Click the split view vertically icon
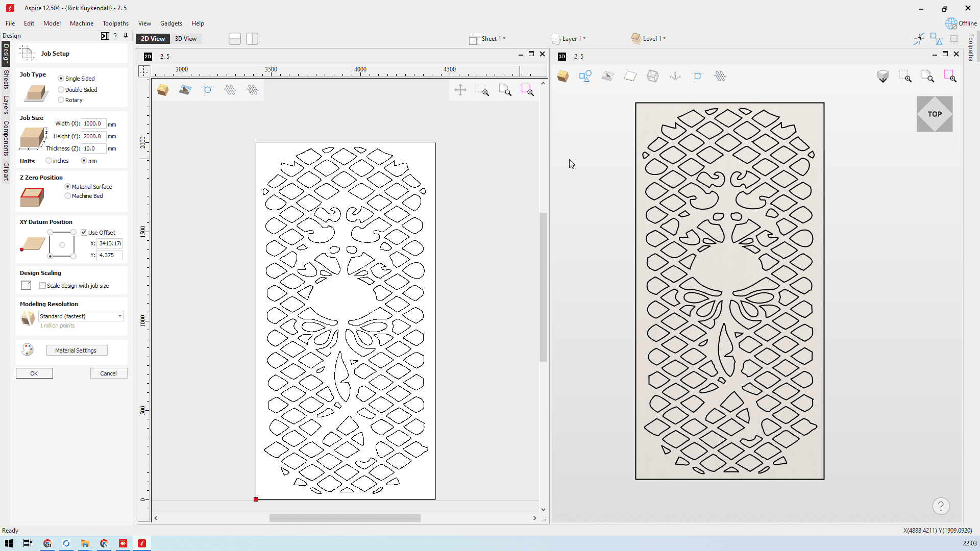This screenshot has height=551, width=980. (x=252, y=39)
